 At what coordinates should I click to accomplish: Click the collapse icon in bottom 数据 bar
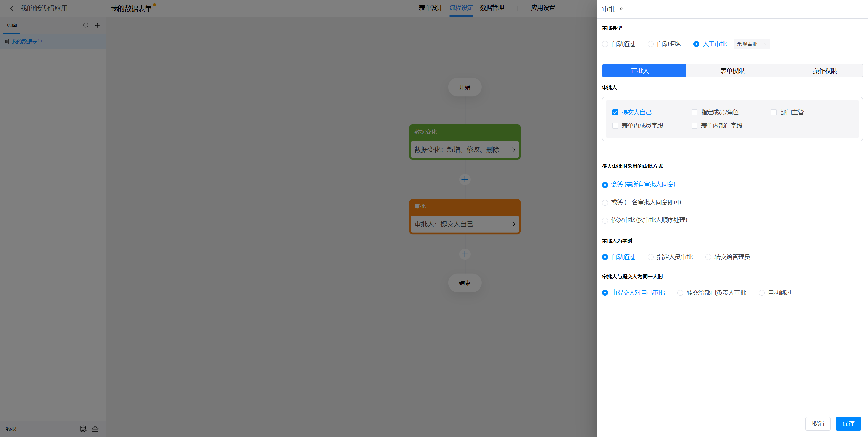95,429
